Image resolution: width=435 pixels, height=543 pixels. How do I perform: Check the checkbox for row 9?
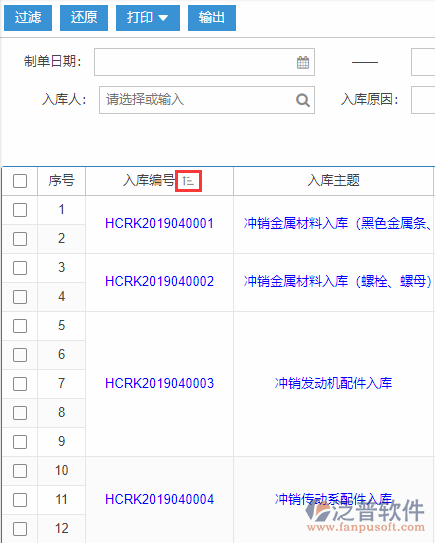(20, 442)
